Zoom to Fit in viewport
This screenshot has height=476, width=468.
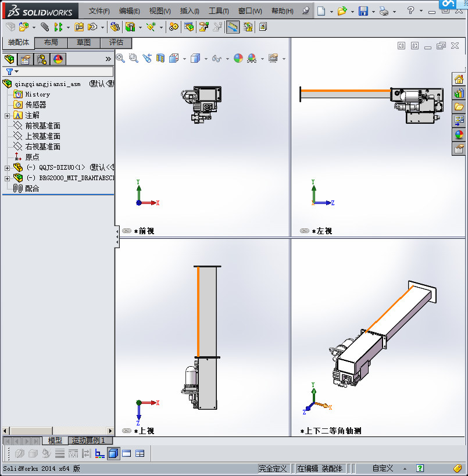tap(120, 58)
